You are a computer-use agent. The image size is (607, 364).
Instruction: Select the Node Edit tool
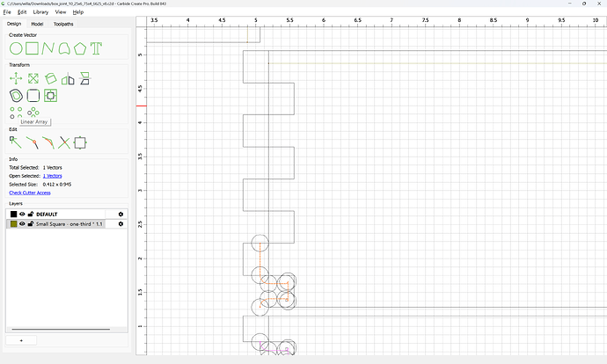16,142
